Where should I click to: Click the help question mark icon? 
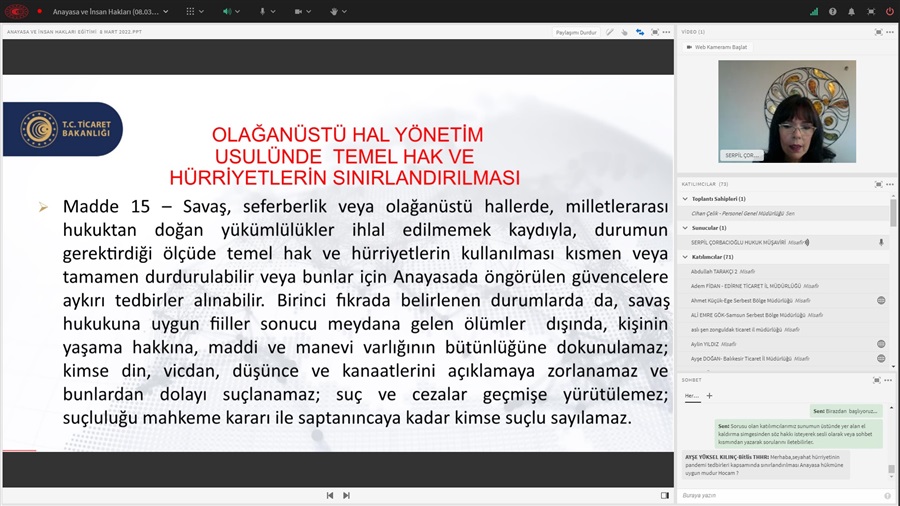pyautogui.click(x=833, y=11)
